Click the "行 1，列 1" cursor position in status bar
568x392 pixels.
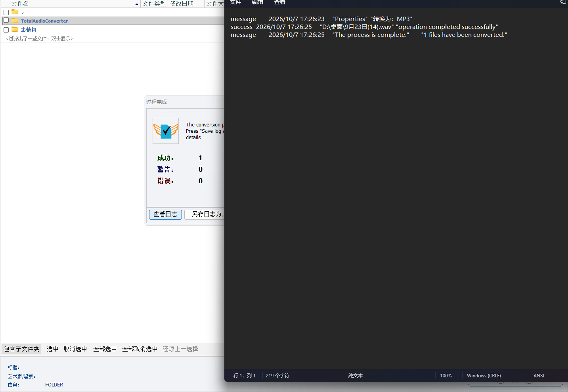click(x=245, y=376)
